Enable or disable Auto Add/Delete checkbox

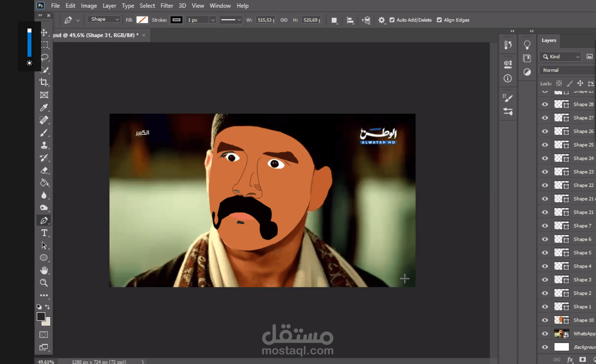392,20
